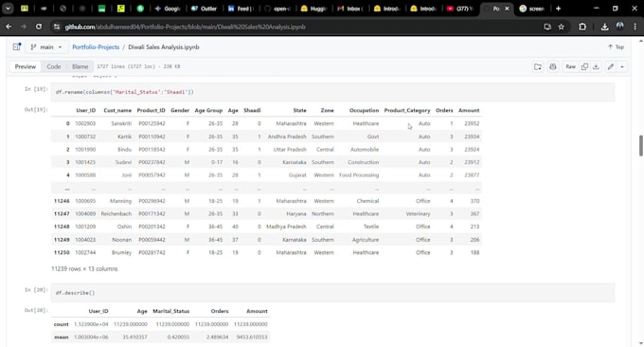Viewport: 644px width, 347px height.
Task: Click the Occupation column header
Action: 364,110
